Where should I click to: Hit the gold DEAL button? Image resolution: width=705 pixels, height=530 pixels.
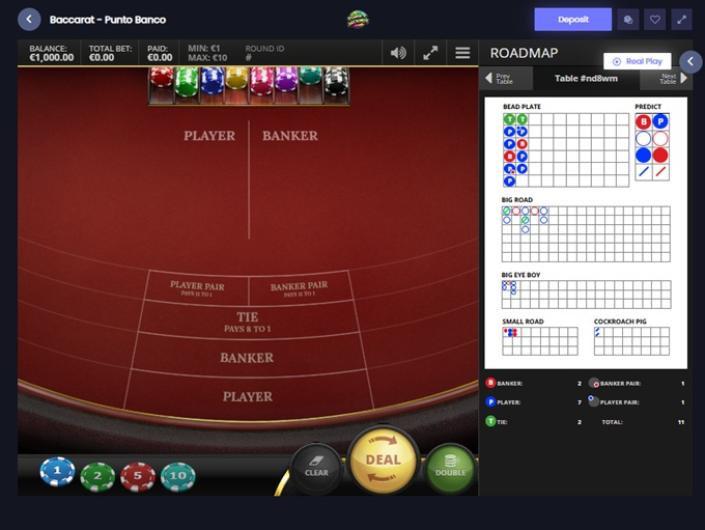click(383, 460)
